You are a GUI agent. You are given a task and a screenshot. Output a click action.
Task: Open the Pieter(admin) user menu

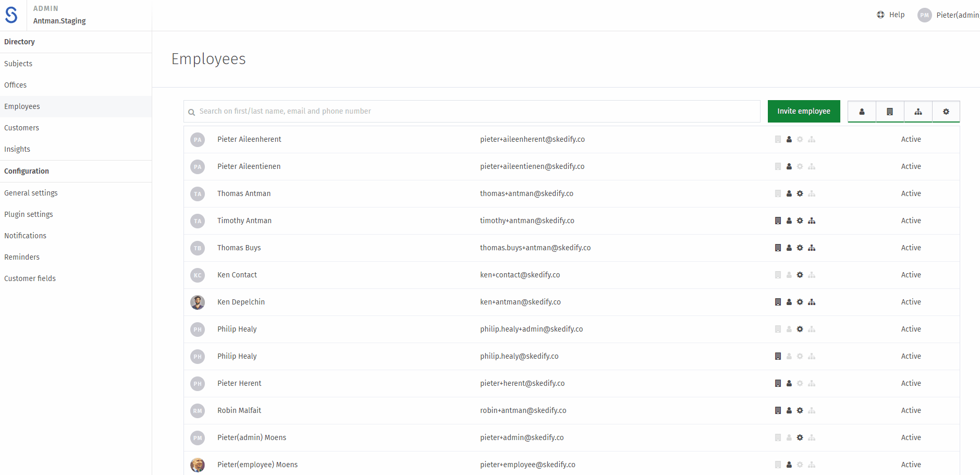point(957,15)
